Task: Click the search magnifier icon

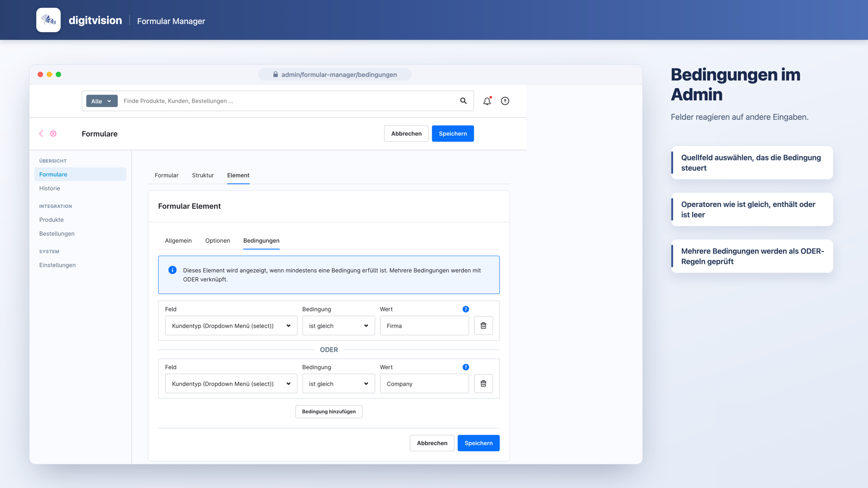Action: [463, 101]
